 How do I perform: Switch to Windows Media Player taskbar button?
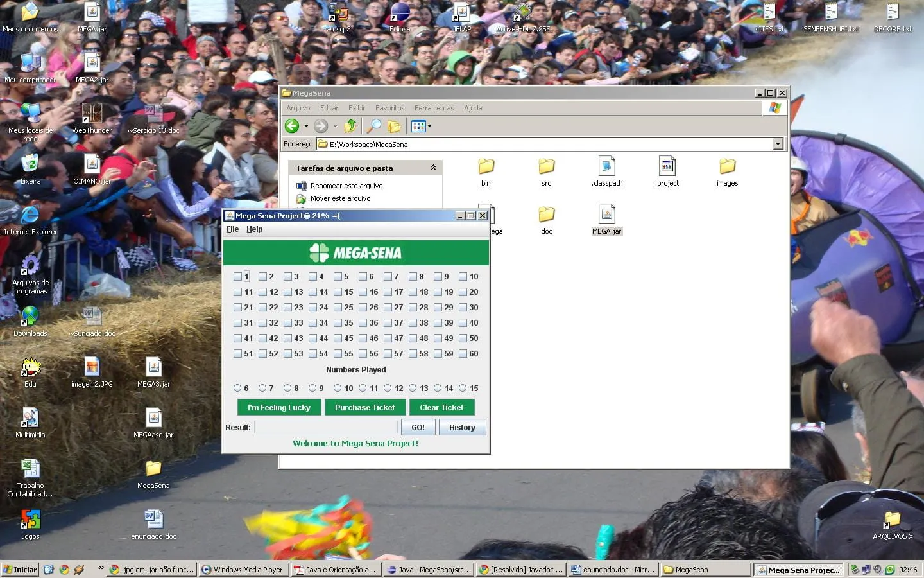(x=243, y=570)
